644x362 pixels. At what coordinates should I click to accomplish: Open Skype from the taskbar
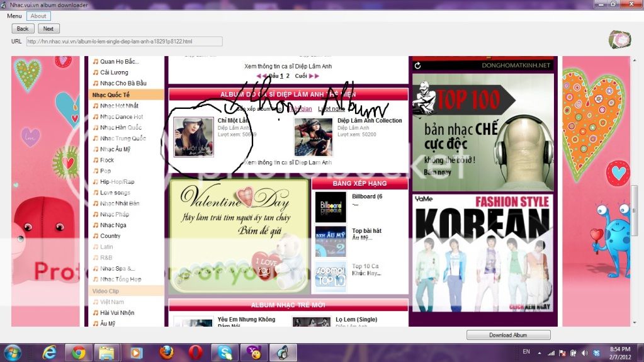[225, 353]
